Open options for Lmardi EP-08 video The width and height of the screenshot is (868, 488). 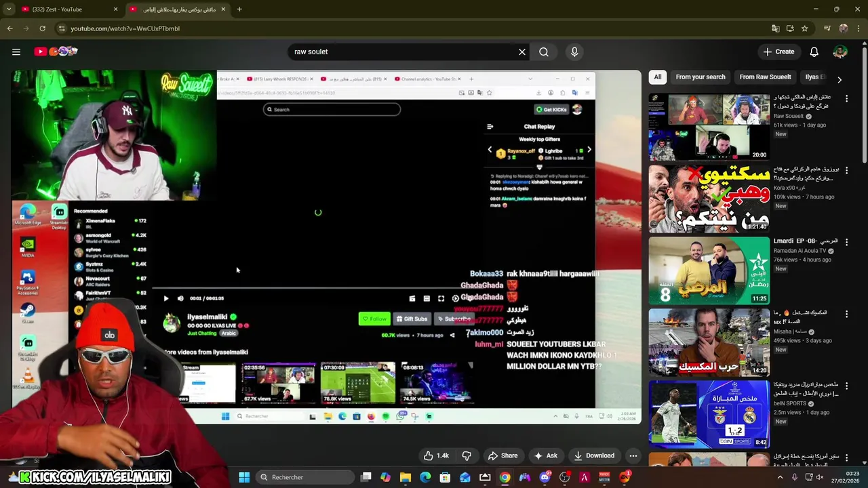pyautogui.click(x=846, y=242)
